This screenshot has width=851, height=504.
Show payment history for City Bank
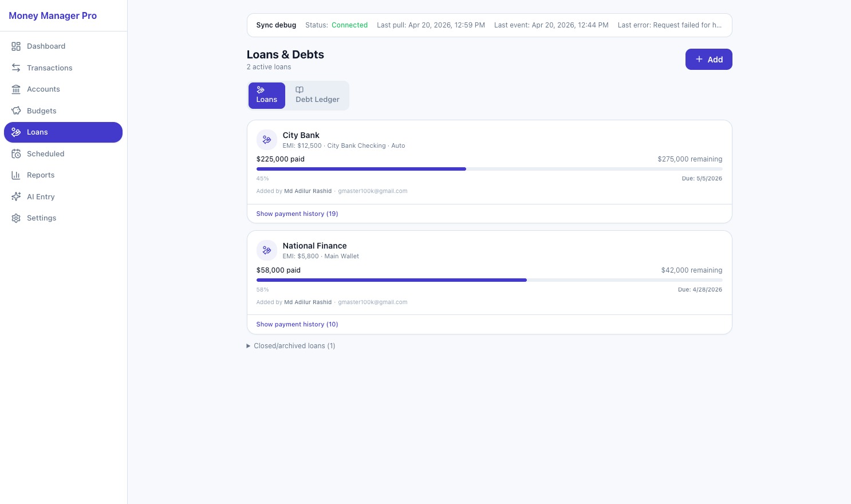tap(297, 214)
